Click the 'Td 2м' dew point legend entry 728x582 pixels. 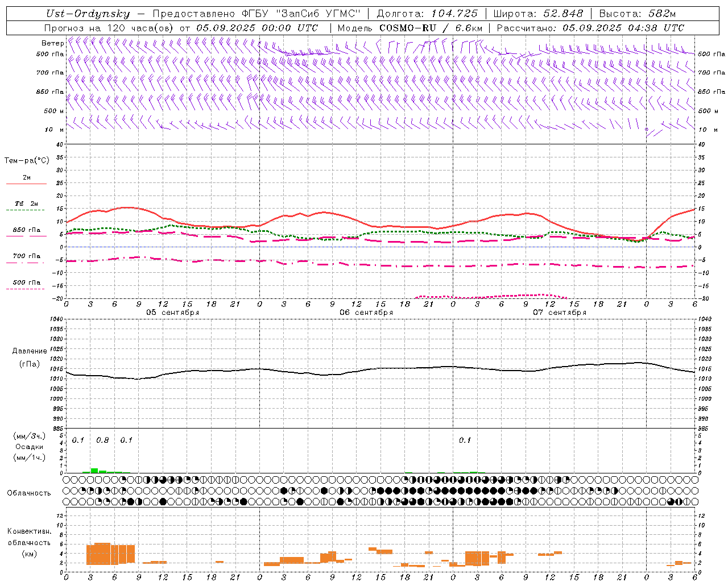pyautogui.click(x=26, y=203)
